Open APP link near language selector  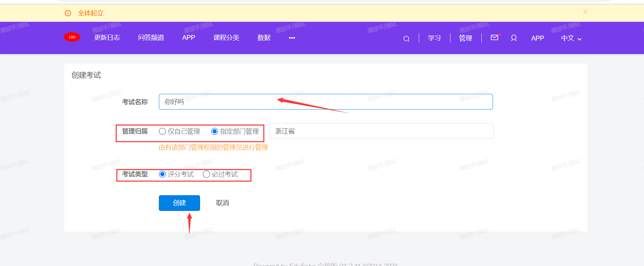point(538,38)
